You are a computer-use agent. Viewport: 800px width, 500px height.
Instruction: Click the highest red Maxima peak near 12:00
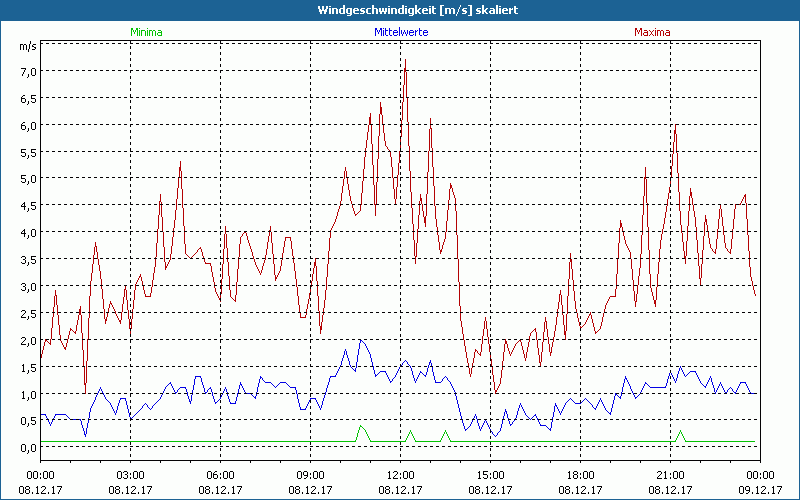405,62
